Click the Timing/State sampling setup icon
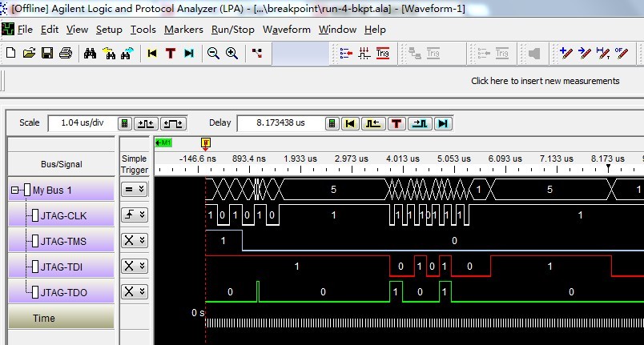This screenshot has width=644, height=345. pos(364,53)
